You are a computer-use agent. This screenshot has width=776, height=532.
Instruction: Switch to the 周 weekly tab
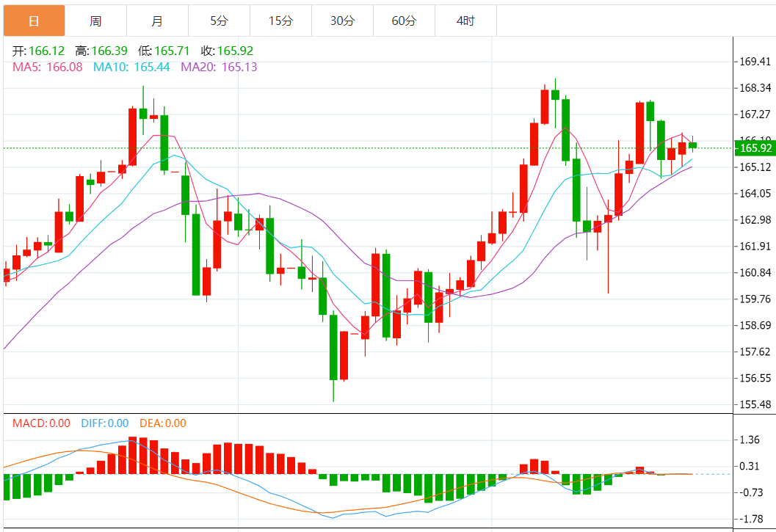point(95,21)
